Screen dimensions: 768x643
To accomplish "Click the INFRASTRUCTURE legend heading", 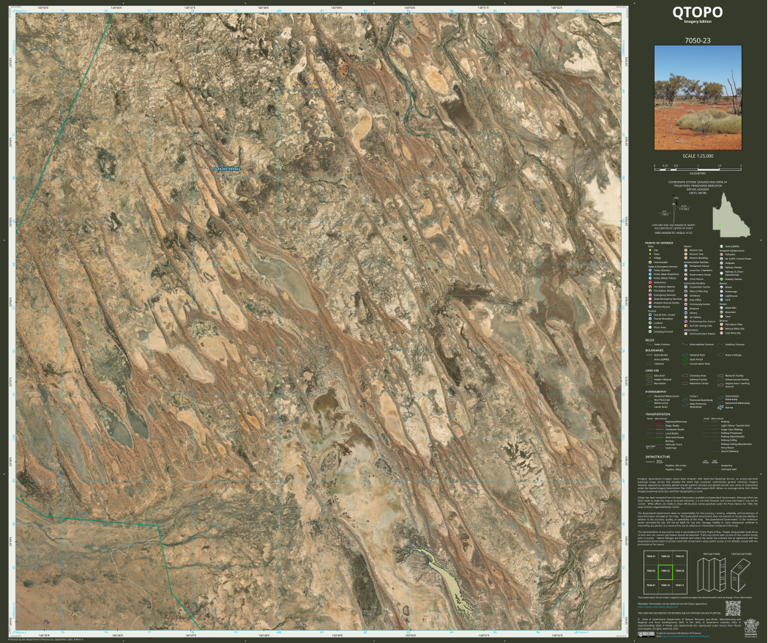I will pyautogui.click(x=658, y=456).
